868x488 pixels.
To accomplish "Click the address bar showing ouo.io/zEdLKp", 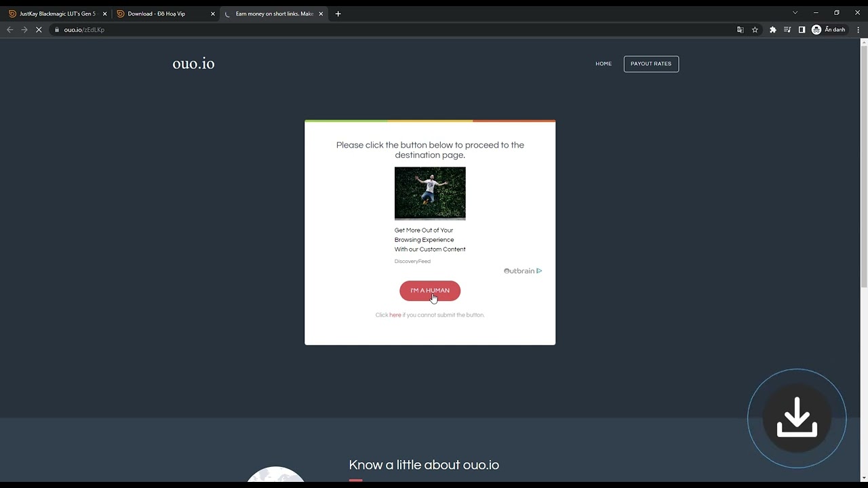I will [x=393, y=30].
